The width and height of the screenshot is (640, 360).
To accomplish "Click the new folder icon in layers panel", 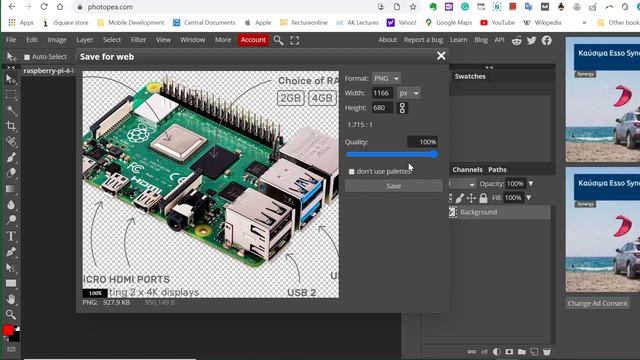I will [x=522, y=351].
